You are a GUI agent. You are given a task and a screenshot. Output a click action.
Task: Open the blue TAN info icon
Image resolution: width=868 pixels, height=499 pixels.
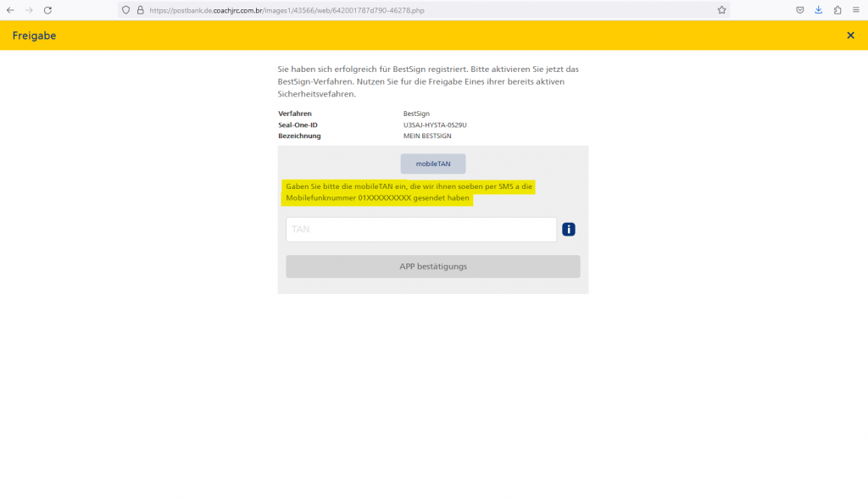pos(569,229)
